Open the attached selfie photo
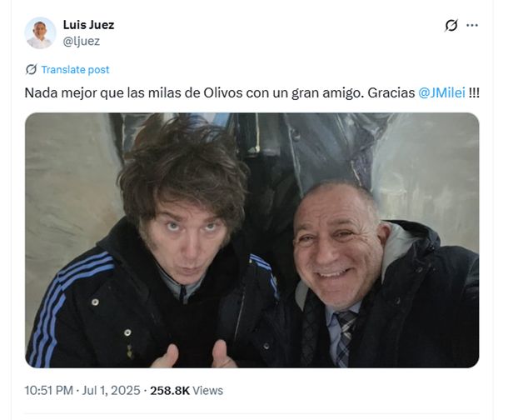This screenshot has width=508, height=420. click(252, 240)
